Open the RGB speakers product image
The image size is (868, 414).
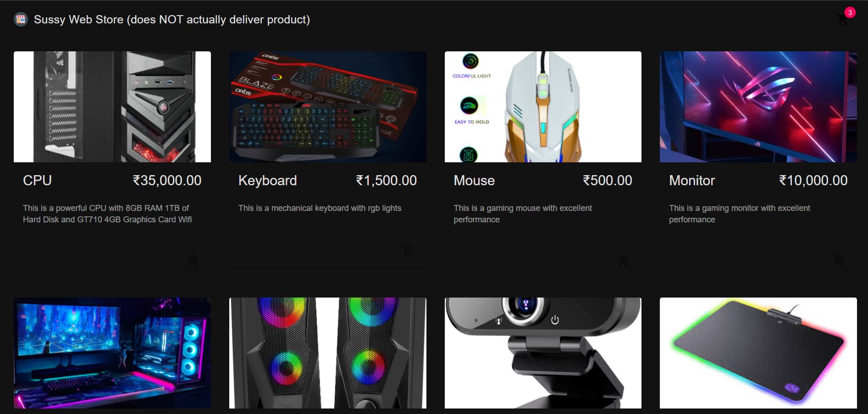pyautogui.click(x=328, y=353)
